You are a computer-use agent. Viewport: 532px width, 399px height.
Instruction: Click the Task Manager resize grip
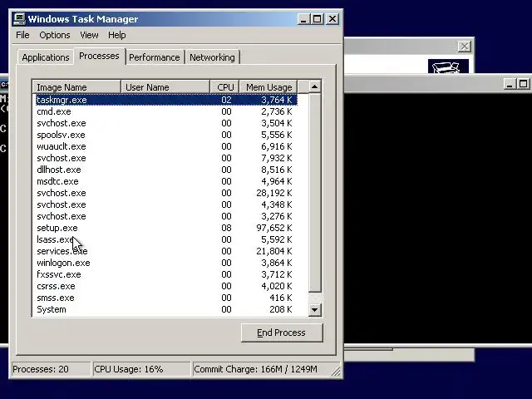pos(336,372)
